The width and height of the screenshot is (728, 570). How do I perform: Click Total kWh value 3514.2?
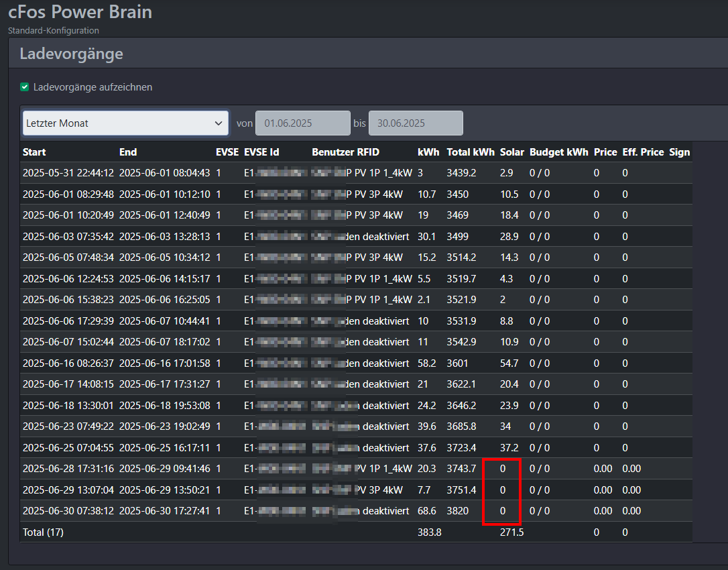pos(461,258)
